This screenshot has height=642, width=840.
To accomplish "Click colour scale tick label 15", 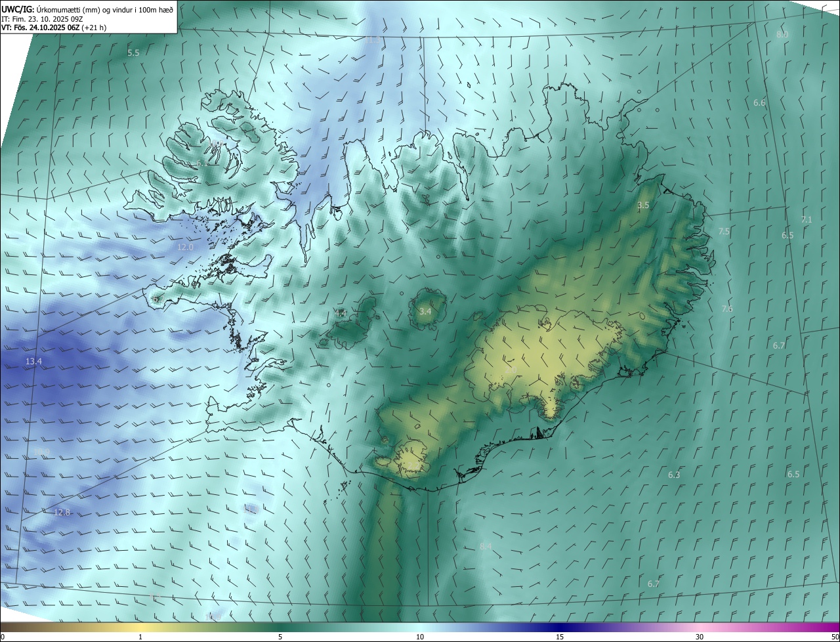I will [560, 637].
